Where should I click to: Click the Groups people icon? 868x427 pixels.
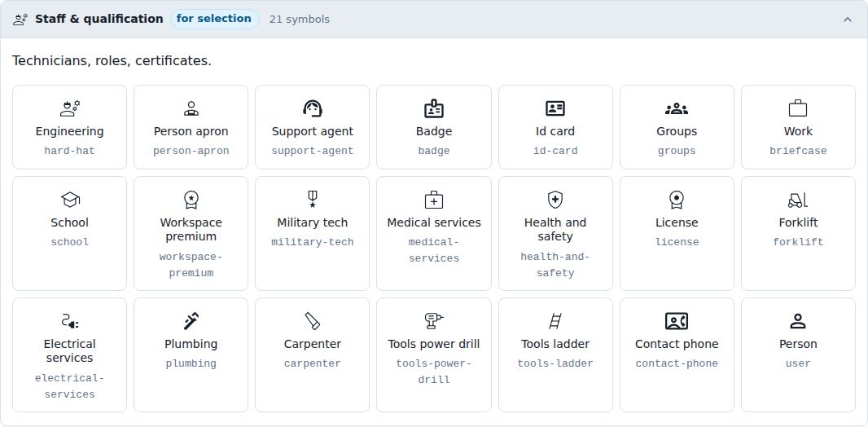(x=677, y=108)
